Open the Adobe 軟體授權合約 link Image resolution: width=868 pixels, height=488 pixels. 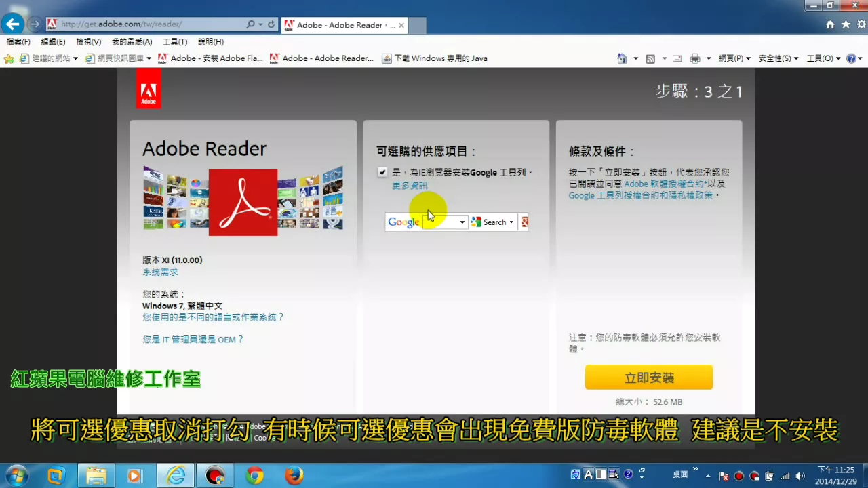pyautogui.click(x=665, y=184)
